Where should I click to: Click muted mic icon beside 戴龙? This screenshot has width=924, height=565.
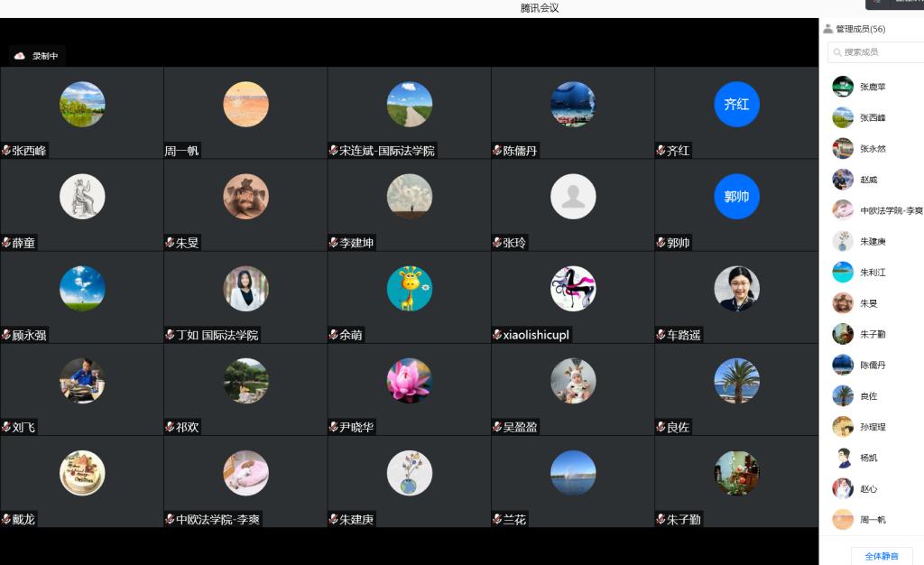point(6,519)
